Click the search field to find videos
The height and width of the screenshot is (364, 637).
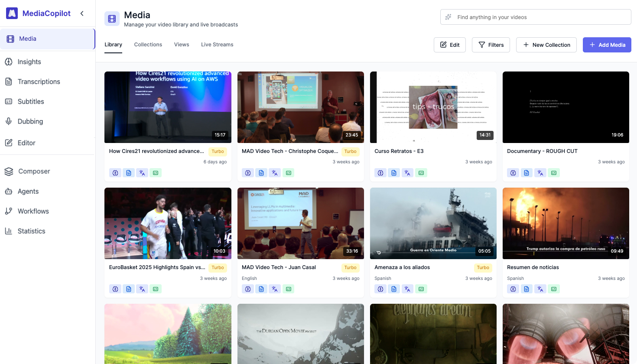point(536,17)
